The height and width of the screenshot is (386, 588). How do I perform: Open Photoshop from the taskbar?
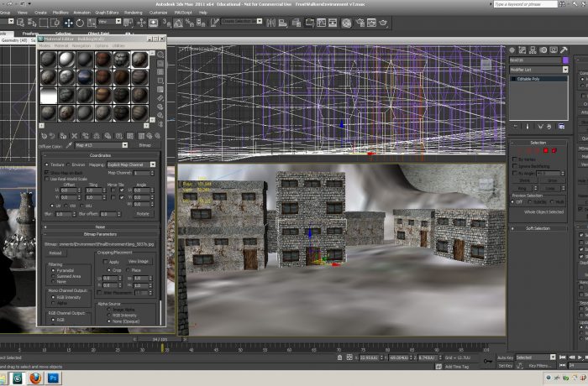click(x=55, y=378)
